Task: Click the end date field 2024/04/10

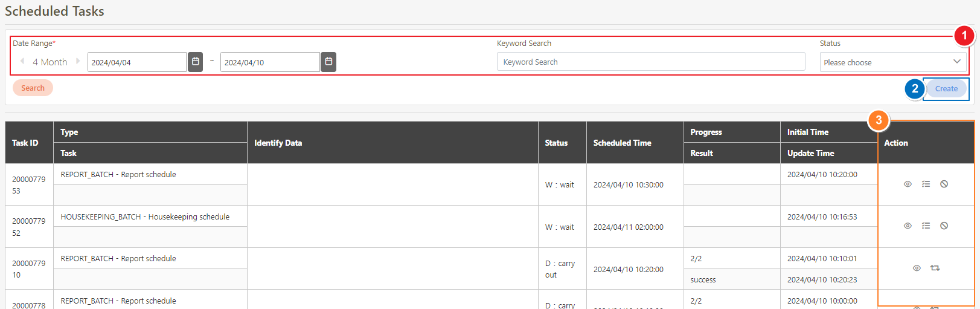Action: tap(269, 62)
